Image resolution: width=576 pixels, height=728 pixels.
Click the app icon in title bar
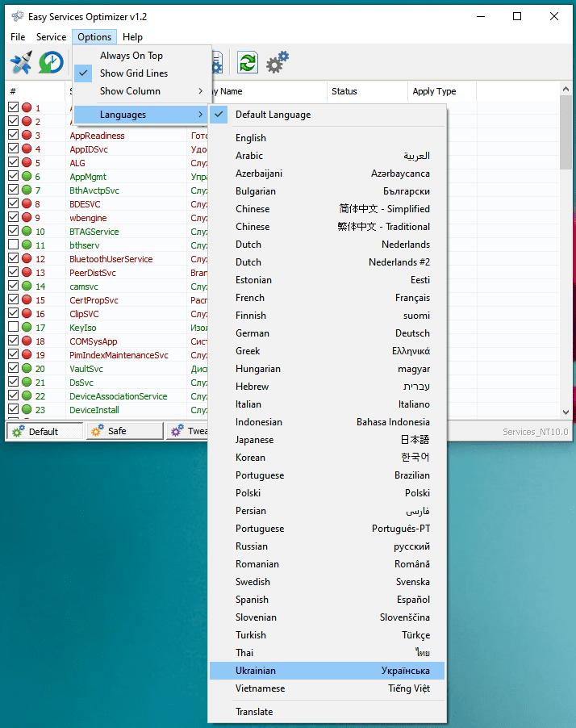coord(18,17)
